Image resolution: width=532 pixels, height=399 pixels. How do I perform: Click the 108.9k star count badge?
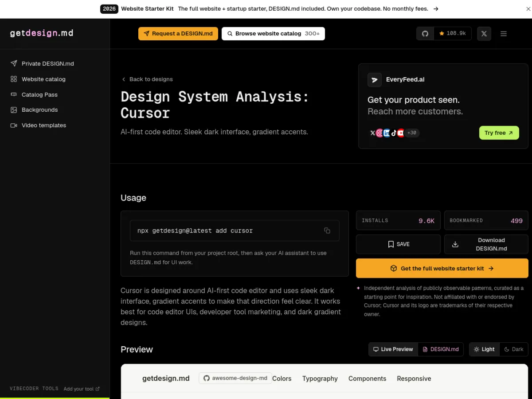[453, 34]
